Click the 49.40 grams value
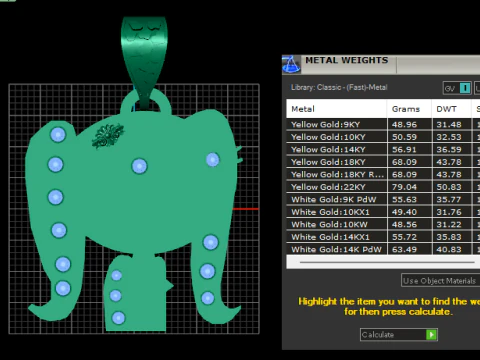This screenshot has width=480, height=360. click(404, 212)
